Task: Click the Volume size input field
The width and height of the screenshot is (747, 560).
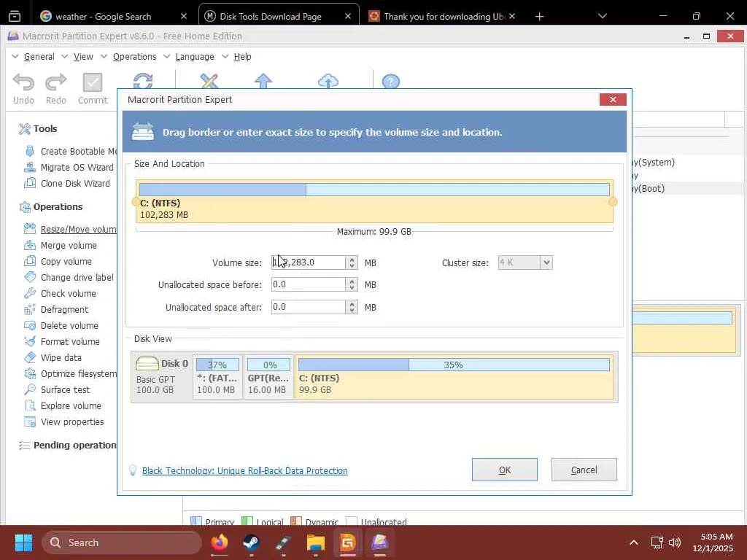Action: (x=309, y=262)
